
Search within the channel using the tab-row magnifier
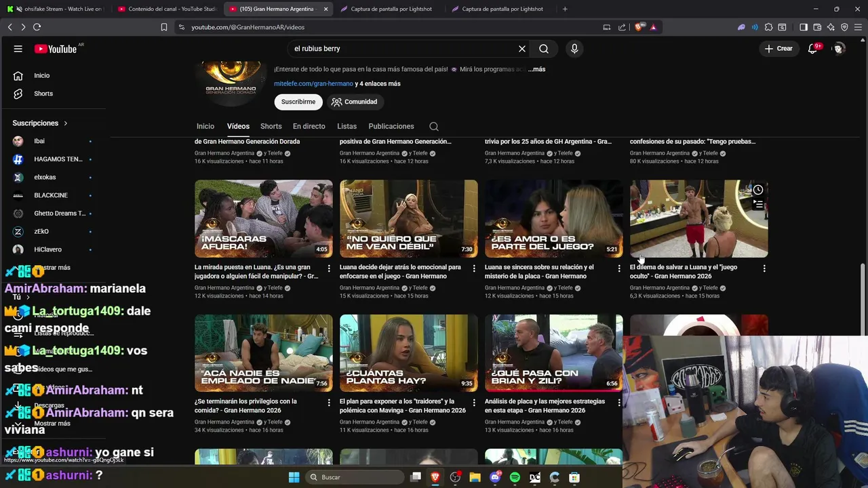pyautogui.click(x=434, y=126)
